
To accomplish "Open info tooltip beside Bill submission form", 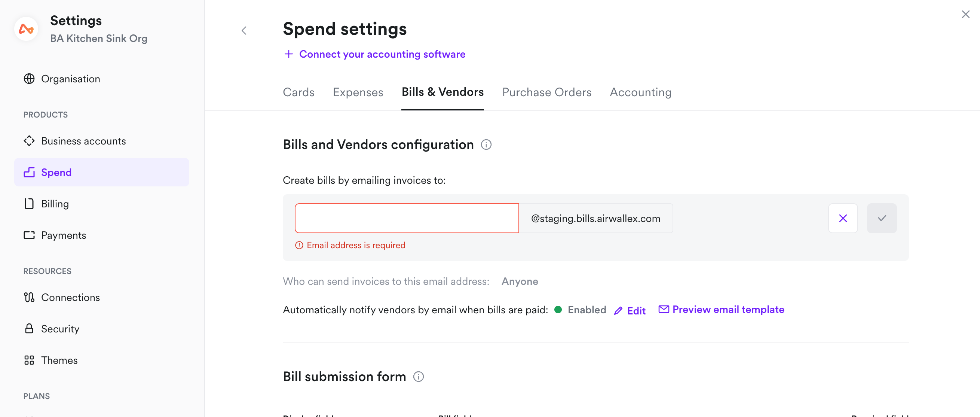I will tap(418, 377).
